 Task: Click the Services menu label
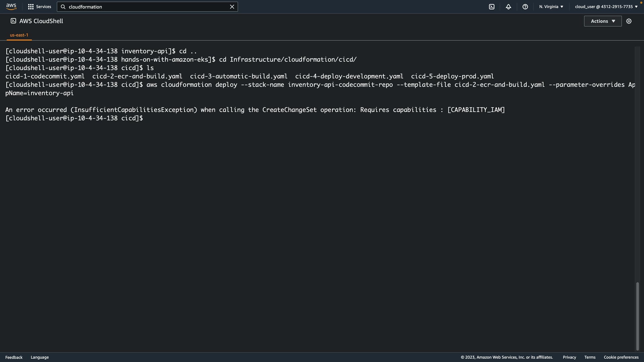[44, 7]
